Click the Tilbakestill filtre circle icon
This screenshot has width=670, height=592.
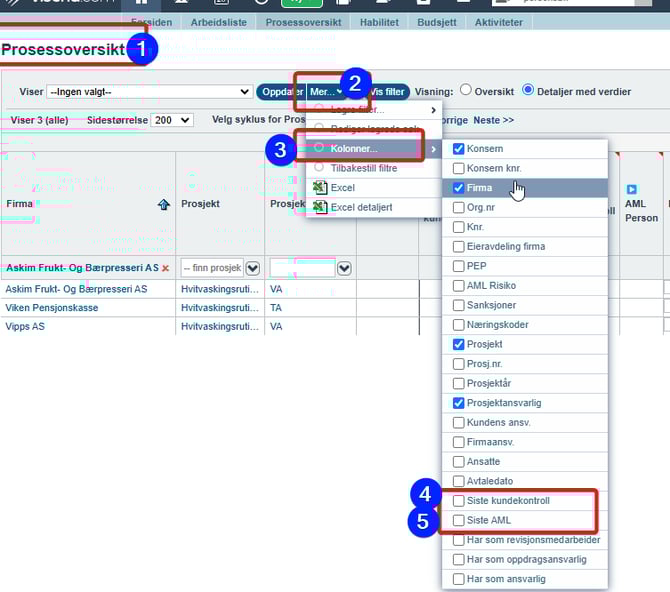click(x=319, y=168)
